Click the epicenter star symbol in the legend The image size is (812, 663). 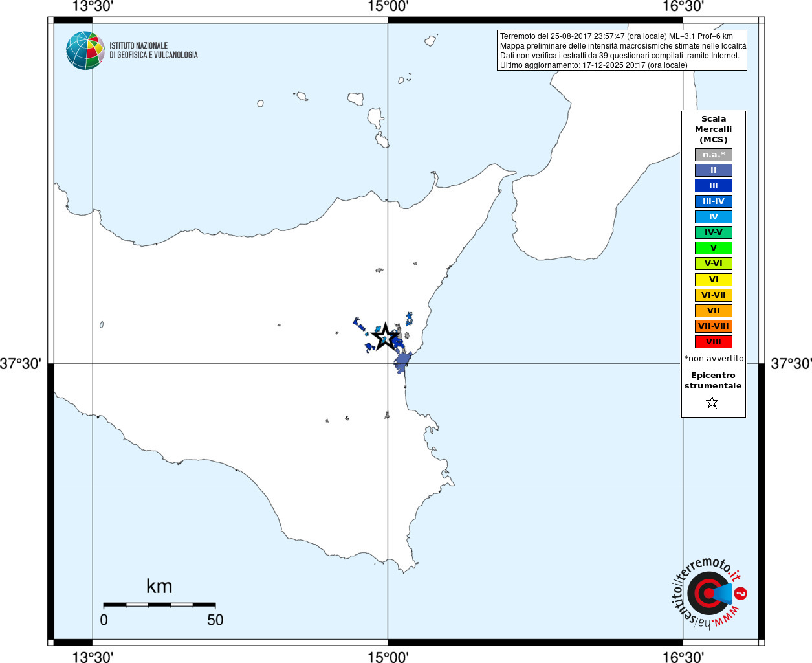coord(712,403)
